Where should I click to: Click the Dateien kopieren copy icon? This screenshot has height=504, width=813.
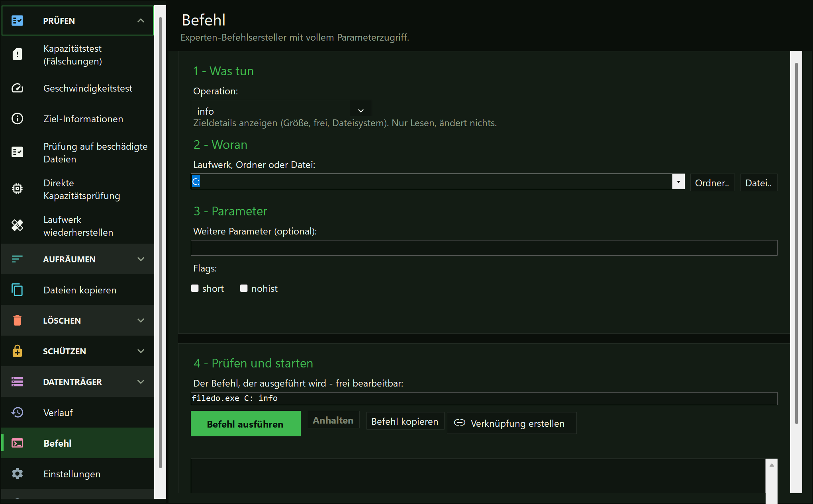click(x=17, y=290)
